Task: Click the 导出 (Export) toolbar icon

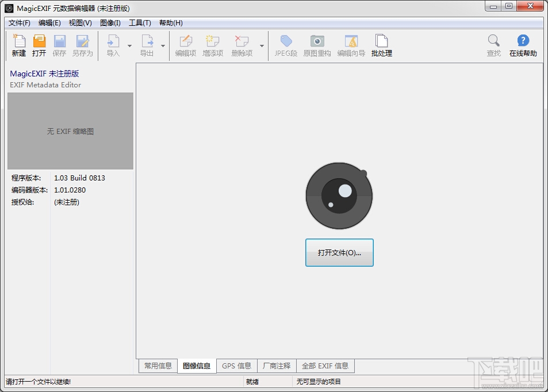Action: [x=147, y=45]
